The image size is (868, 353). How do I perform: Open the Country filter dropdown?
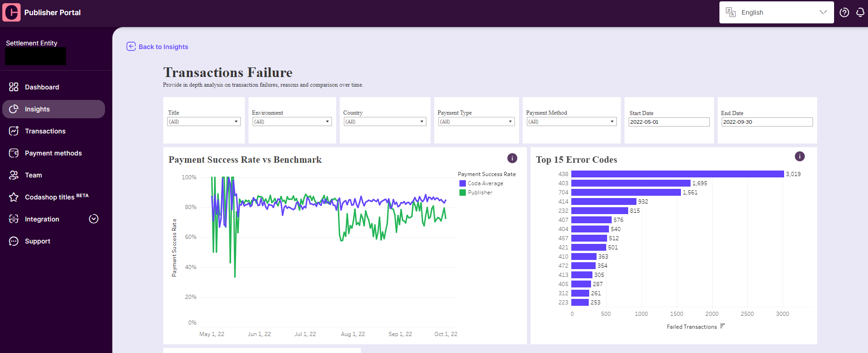point(385,121)
